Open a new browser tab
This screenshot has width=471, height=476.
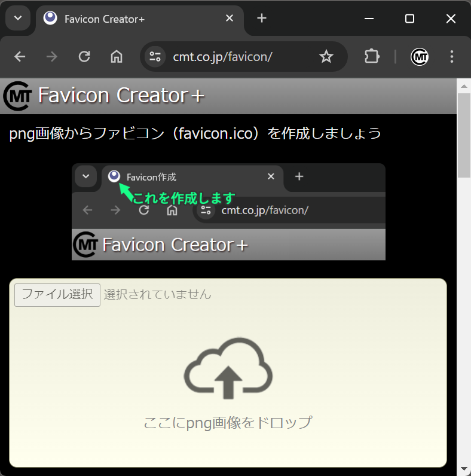pos(262,18)
